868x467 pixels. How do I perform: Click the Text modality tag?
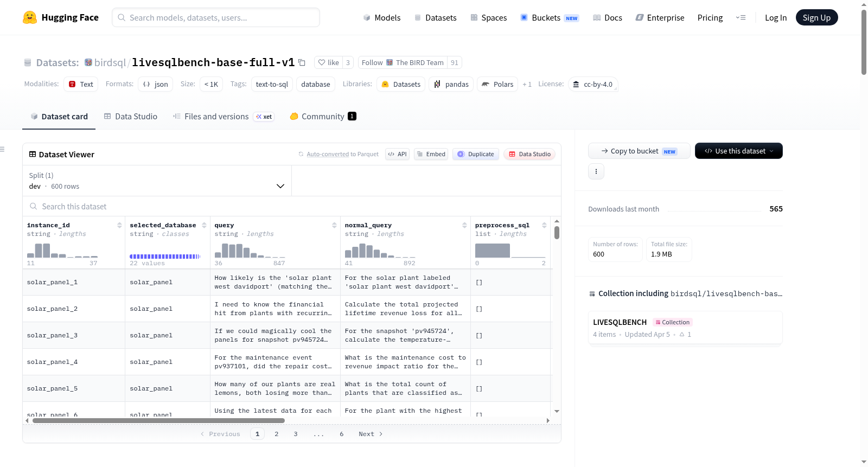(81, 84)
